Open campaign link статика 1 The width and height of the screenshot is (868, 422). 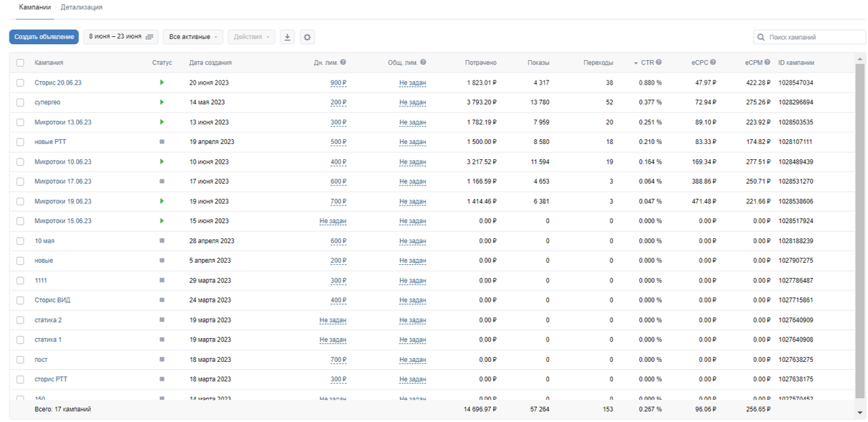(x=48, y=339)
